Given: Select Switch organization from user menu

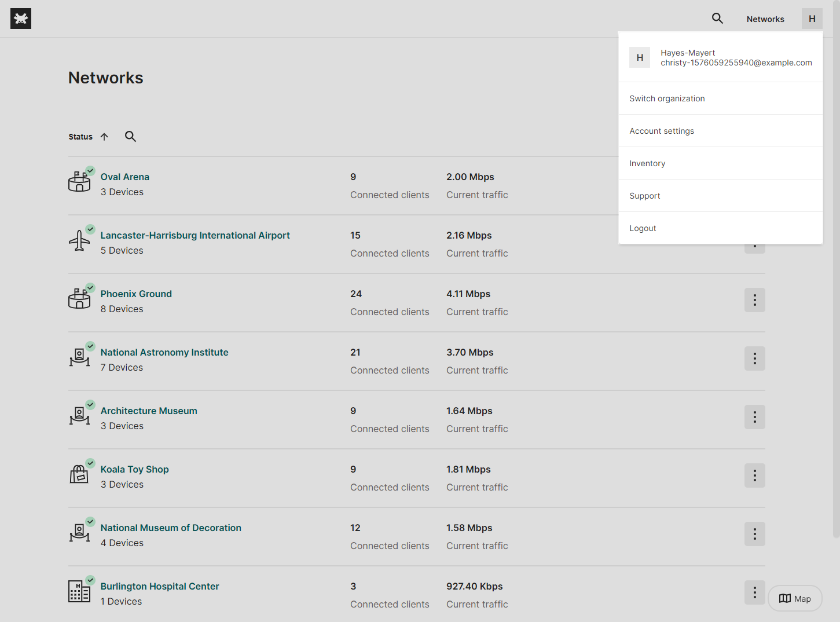Looking at the screenshot, I should (667, 98).
